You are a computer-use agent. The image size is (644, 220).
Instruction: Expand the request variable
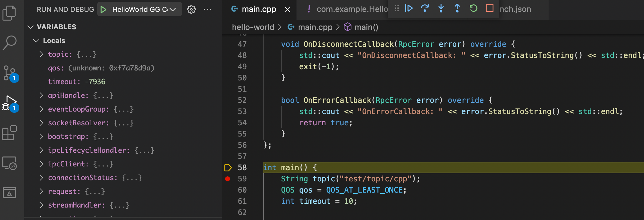41,192
